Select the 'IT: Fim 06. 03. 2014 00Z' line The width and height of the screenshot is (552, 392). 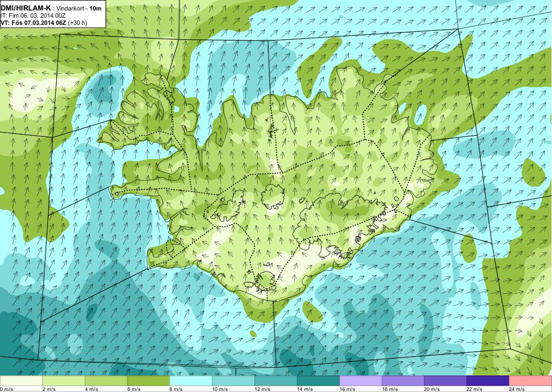click(34, 16)
